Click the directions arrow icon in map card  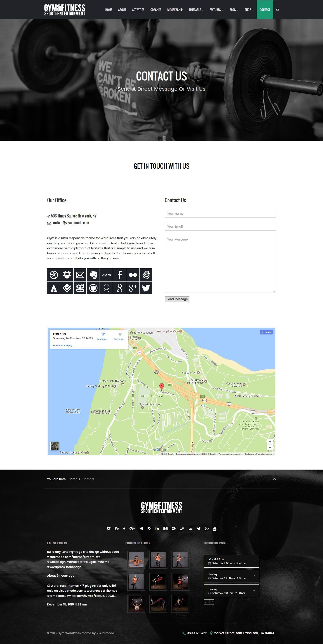[103, 334]
